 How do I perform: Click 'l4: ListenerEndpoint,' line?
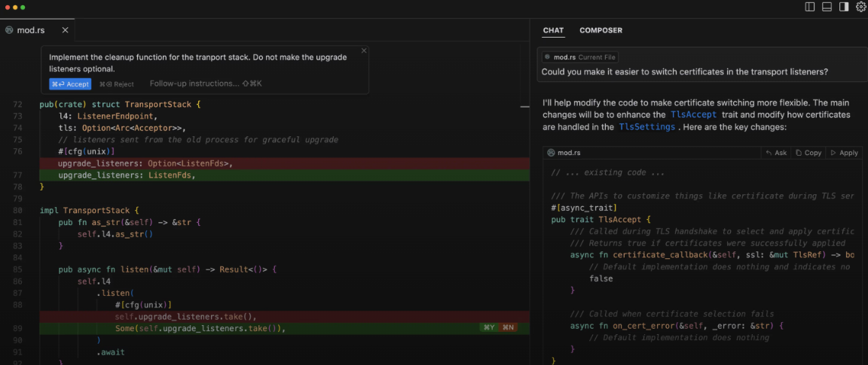pyautogui.click(x=108, y=116)
